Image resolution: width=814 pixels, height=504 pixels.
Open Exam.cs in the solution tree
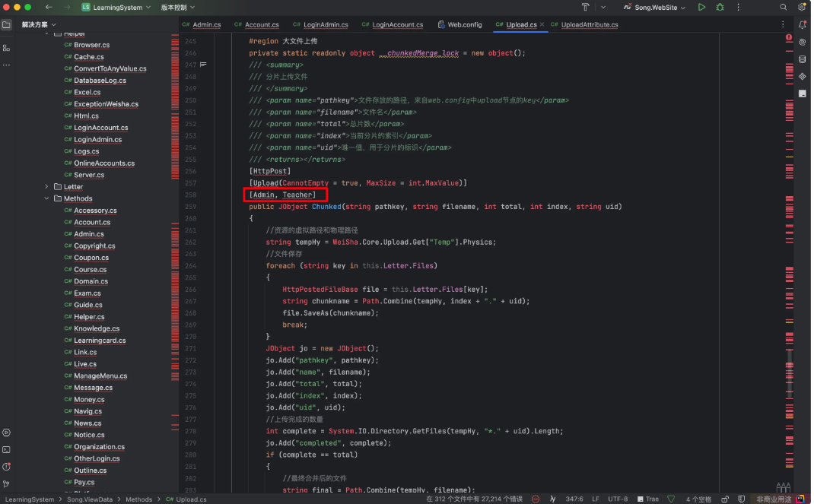87,293
